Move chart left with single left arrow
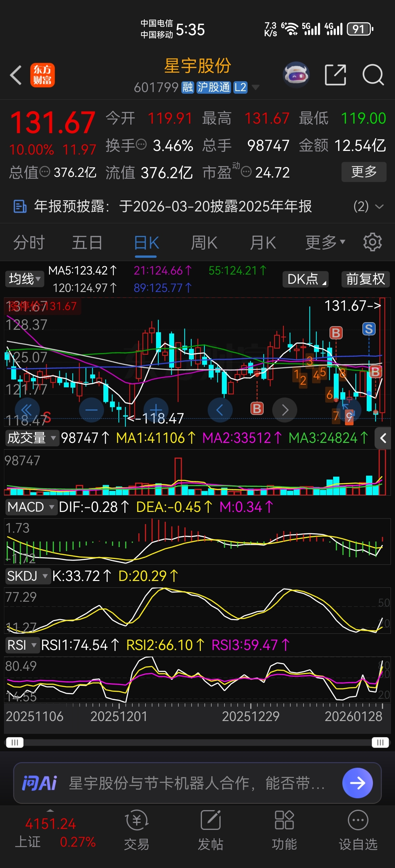This screenshot has width=395, height=868. click(220, 410)
